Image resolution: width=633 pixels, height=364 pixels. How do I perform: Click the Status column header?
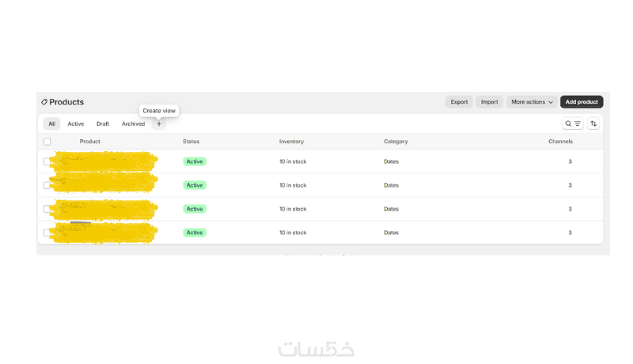pos(191,142)
